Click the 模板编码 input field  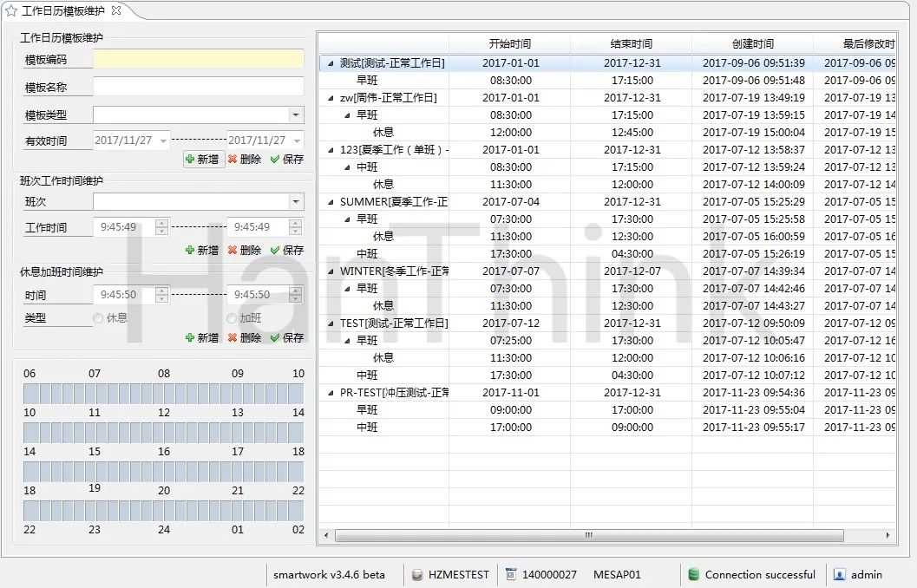click(199, 59)
